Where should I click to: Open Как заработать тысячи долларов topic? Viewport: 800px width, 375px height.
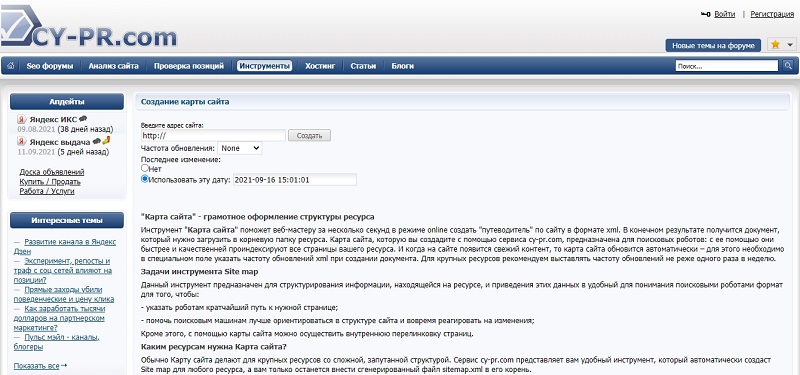tap(59, 318)
